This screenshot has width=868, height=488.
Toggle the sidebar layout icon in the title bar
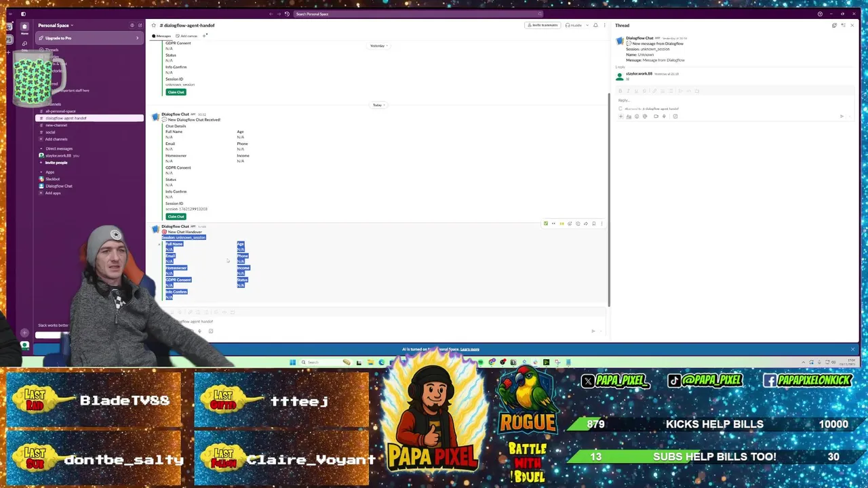(23, 14)
